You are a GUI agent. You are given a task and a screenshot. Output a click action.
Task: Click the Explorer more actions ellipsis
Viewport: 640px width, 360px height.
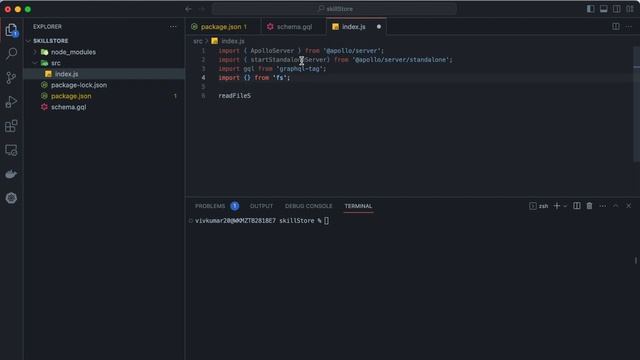[x=173, y=27]
